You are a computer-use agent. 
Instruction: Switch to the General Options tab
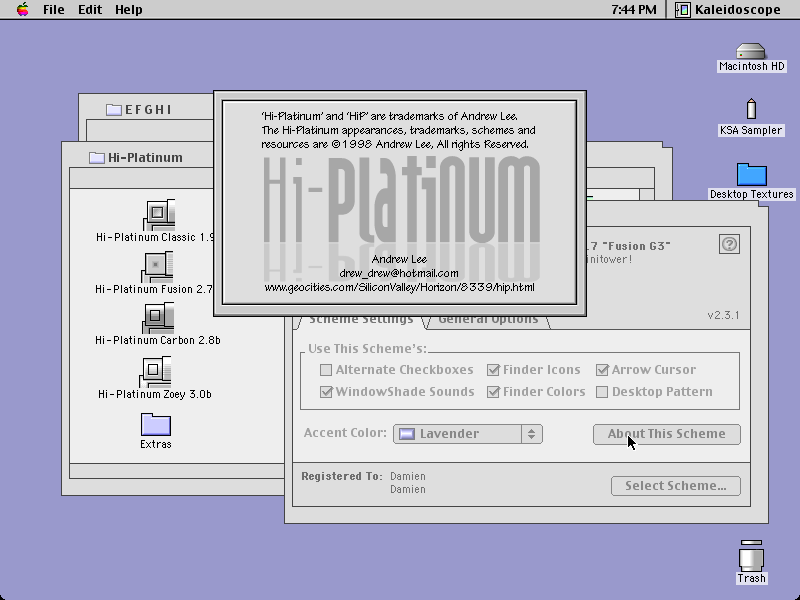point(488,319)
